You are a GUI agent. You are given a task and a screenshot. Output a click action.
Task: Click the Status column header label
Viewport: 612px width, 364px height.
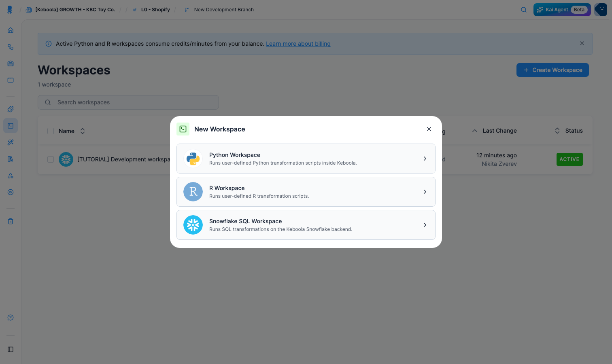click(x=574, y=131)
